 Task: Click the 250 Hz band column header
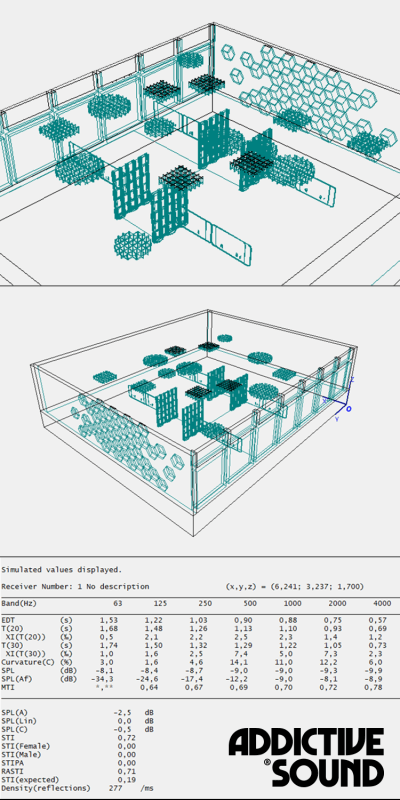pos(204,603)
